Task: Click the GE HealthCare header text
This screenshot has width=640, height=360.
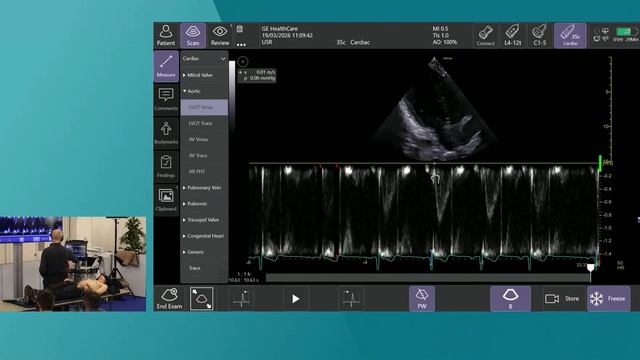Action: (280, 29)
